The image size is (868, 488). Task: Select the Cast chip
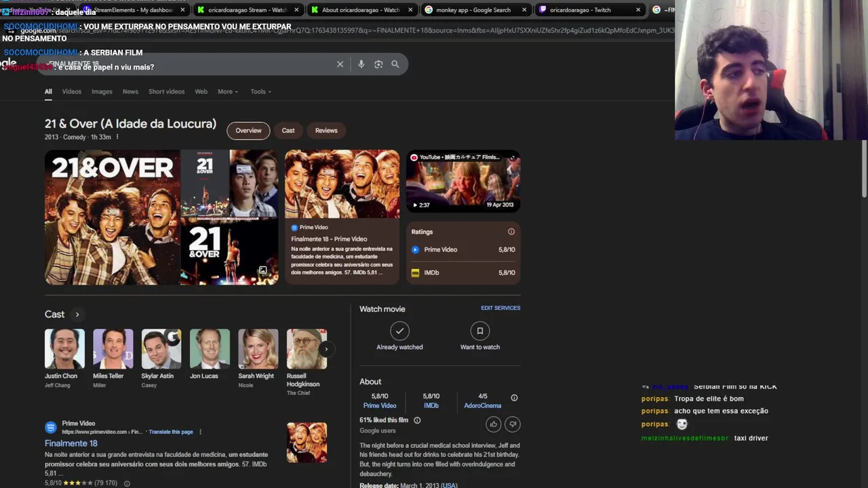[288, 130]
